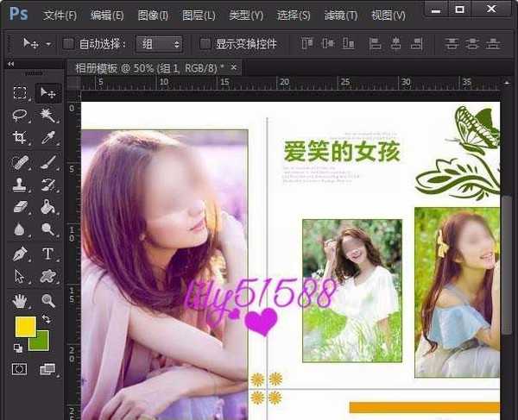
Task: Select the Horizontal Type tool
Action: (x=47, y=254)
